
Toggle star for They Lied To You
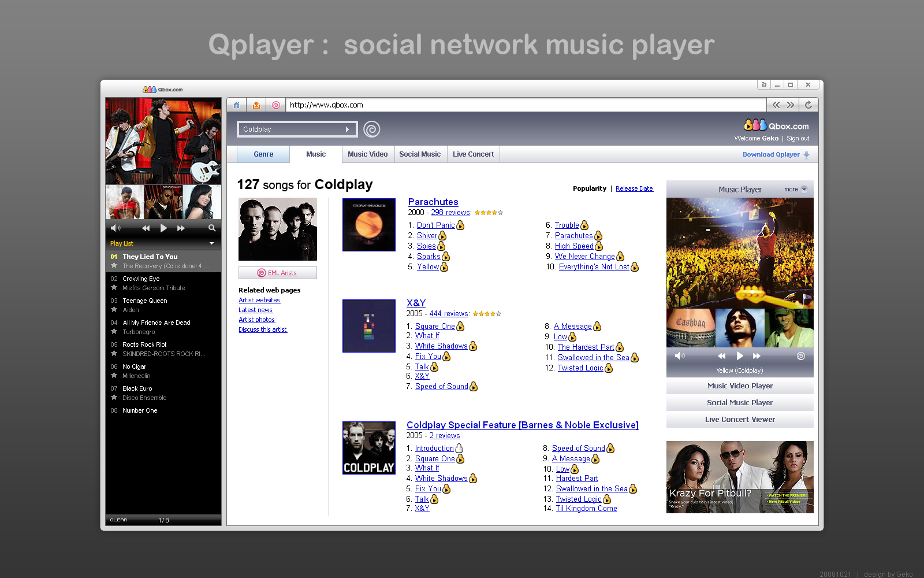[x=114, y=266]
